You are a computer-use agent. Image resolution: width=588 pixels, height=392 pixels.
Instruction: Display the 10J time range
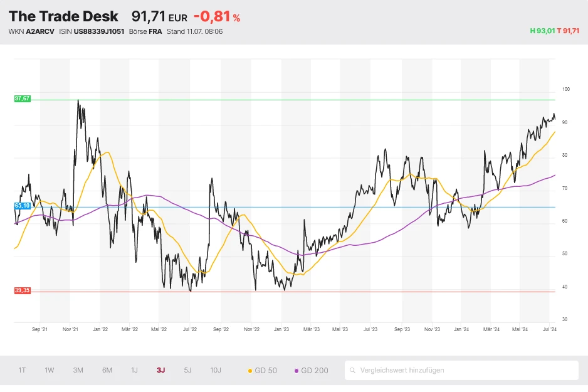[216, 371]
